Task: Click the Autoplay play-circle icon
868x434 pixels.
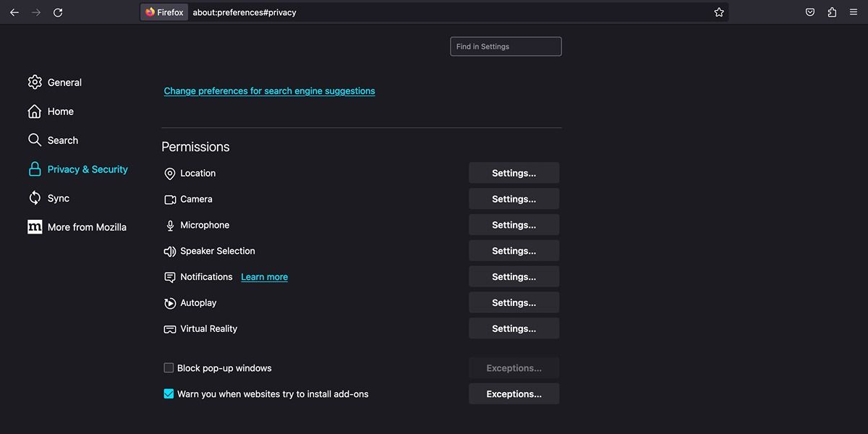Action: point(169,302)
